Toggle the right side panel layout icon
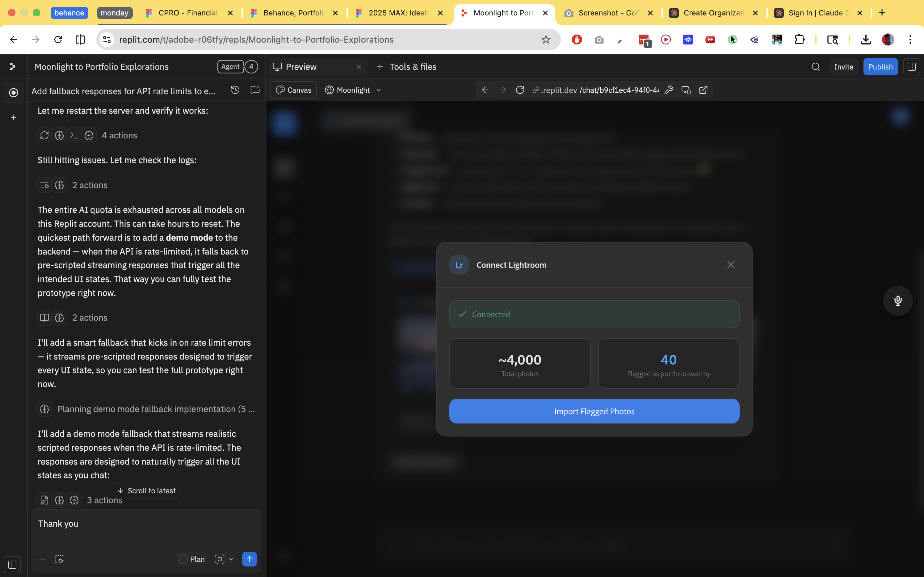Image resolution: width=924 pixels, height=577 pixels. 911,67
